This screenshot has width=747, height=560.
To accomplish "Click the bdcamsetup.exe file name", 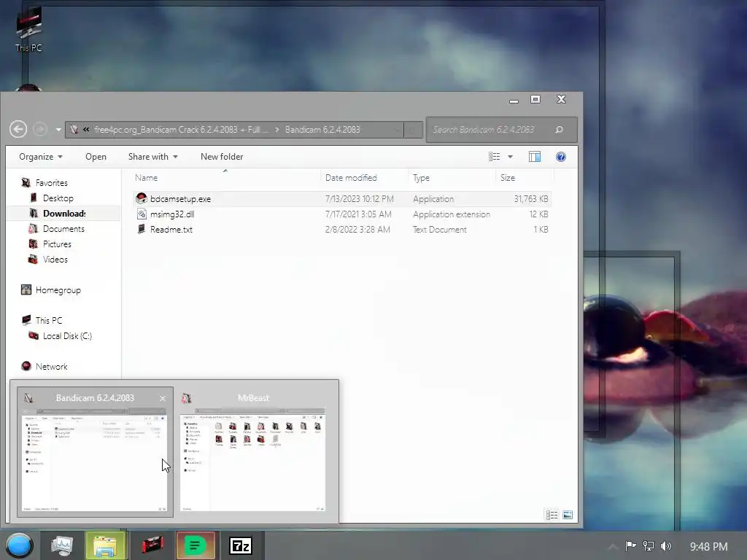I will click(x=181, y=199).
